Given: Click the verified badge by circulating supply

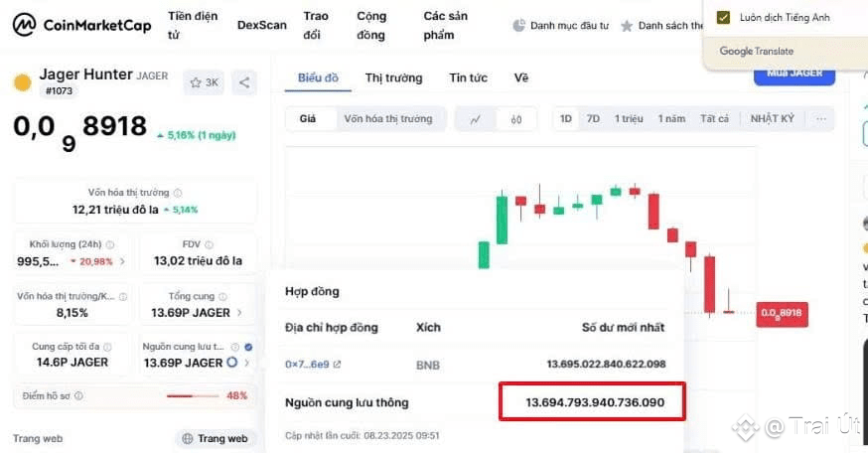Looking at the screenshot, I should [248, 348].
